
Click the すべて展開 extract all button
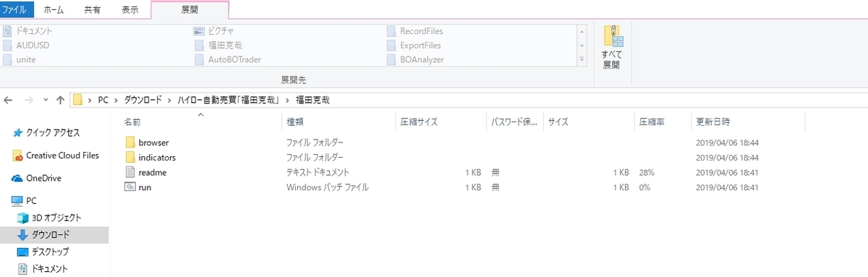pyautogui.click(x=612, y=47)
